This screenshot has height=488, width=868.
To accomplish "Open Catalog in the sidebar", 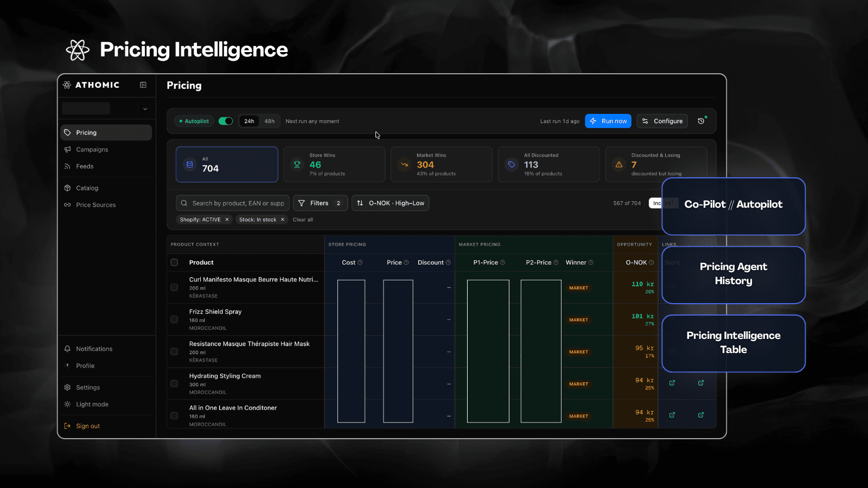I will coord(106,188).
